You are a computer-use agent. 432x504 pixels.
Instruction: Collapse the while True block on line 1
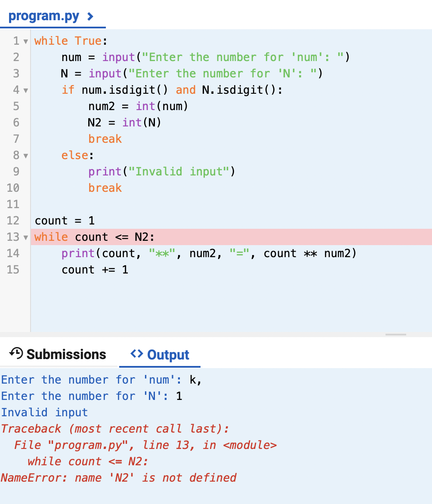[x=25, y=40]
